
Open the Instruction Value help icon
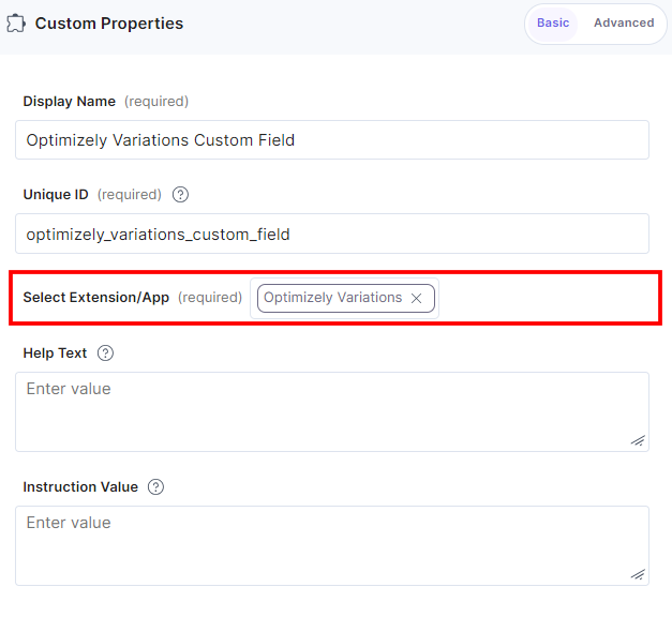[156, 487]
